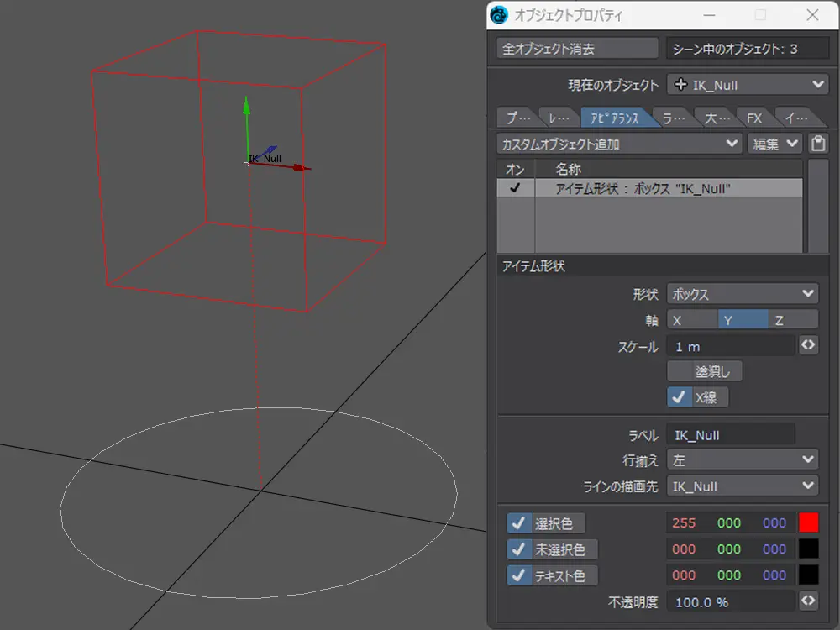The height and width of the screenshot is (630, 840).
Task: Open the カスタムオブジェクト追加 dropdown
Action: click(619, 144)
